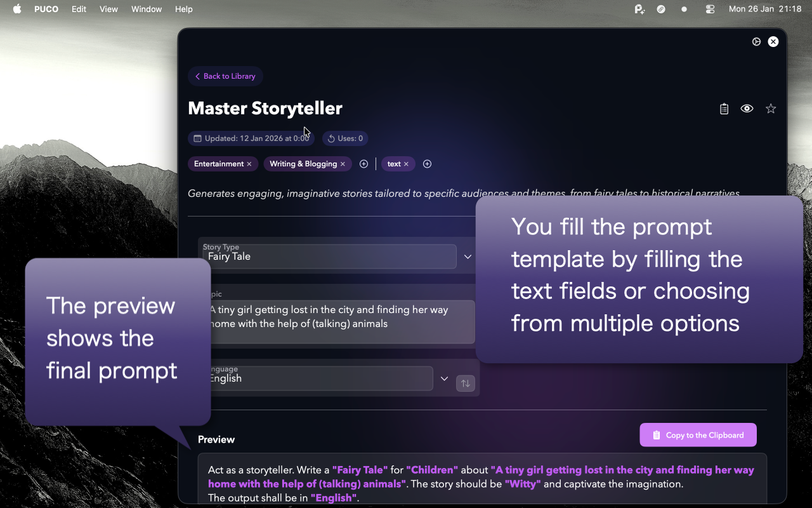
Task: Remove the text tag
Action: 406,163
